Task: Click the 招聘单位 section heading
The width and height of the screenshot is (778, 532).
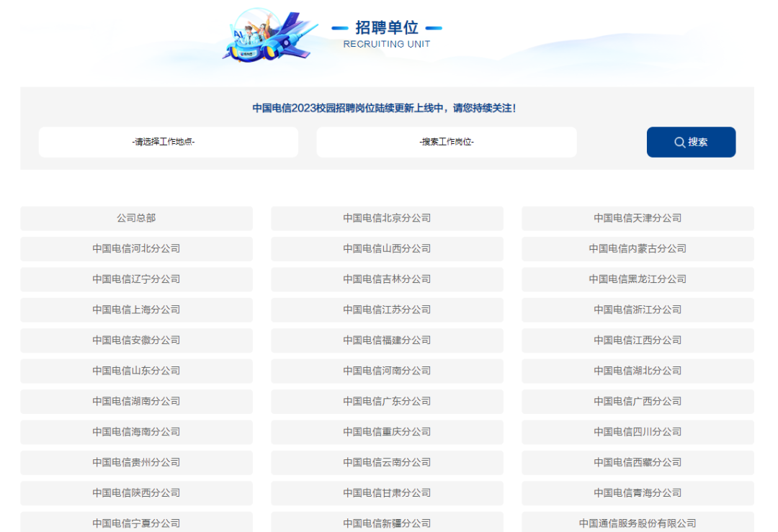Action: (x=387, y=28)
